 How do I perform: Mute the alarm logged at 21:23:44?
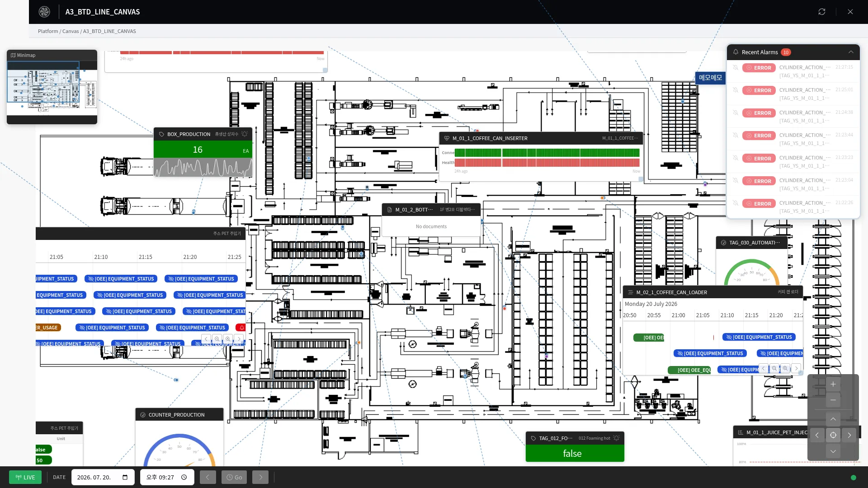(736, 136)
